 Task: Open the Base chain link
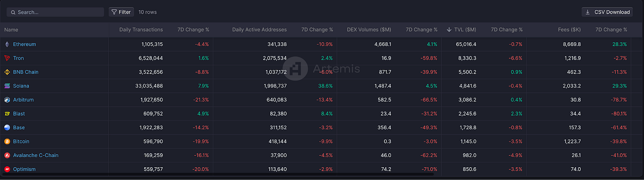click(x=19, y=127)
